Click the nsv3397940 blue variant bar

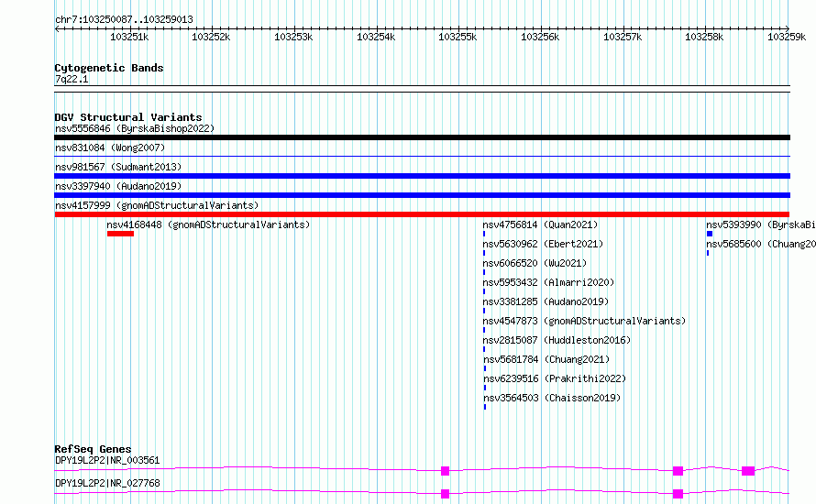[422, 195]
